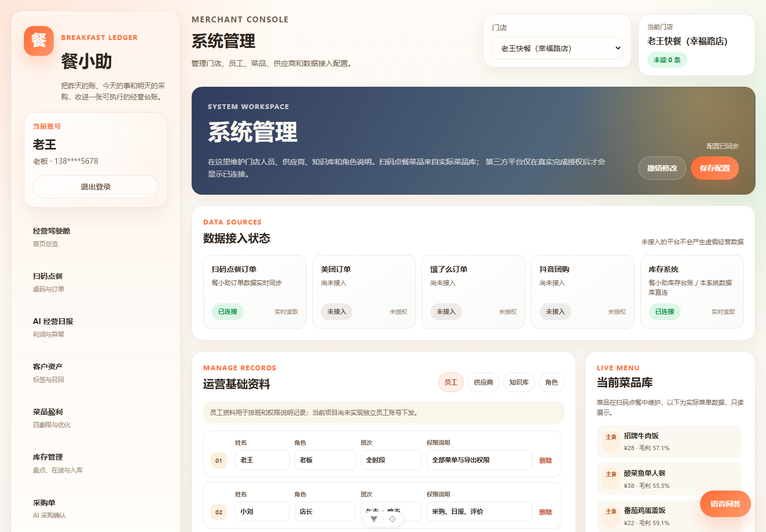Click the 饿了么订单 card title
Screen dimensions: 766x532
[x=449, y=269]
